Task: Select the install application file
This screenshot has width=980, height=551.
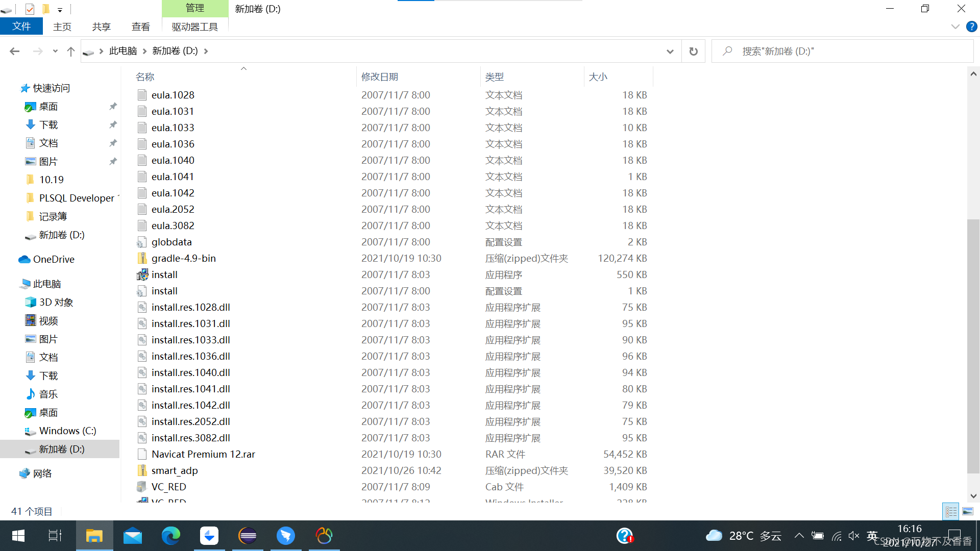Action: (x=164, y=275)
